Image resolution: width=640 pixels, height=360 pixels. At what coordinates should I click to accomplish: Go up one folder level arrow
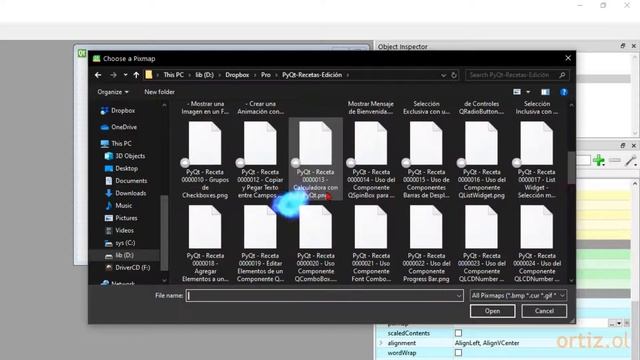click(136, 75)
